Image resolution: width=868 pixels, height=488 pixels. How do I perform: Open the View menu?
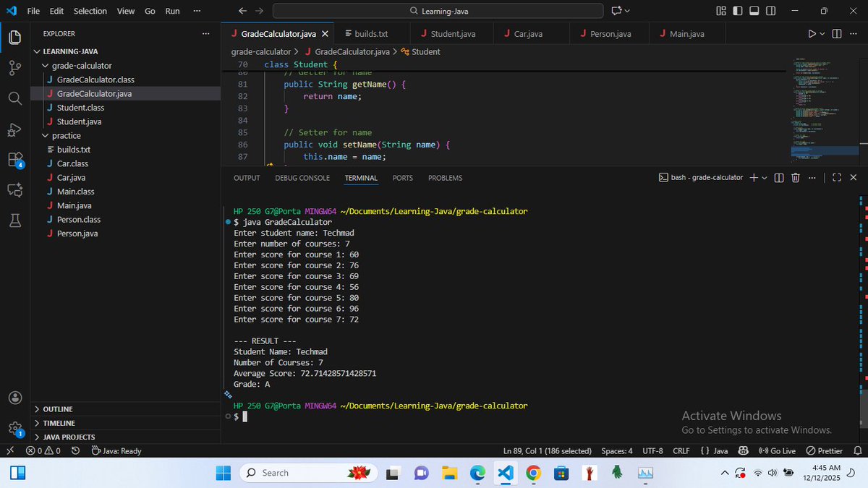tap(126, 11)
